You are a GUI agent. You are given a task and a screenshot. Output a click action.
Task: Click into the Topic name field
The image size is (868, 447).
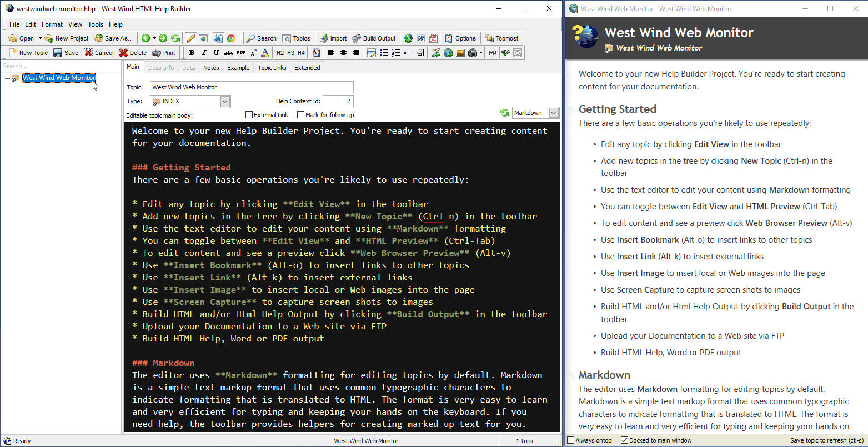(x=252, y=87)
